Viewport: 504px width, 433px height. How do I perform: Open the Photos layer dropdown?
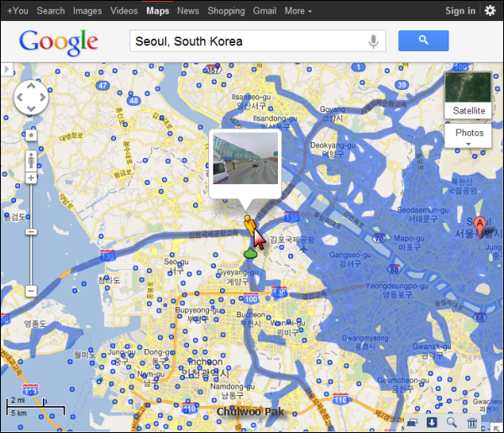(469, 135)
